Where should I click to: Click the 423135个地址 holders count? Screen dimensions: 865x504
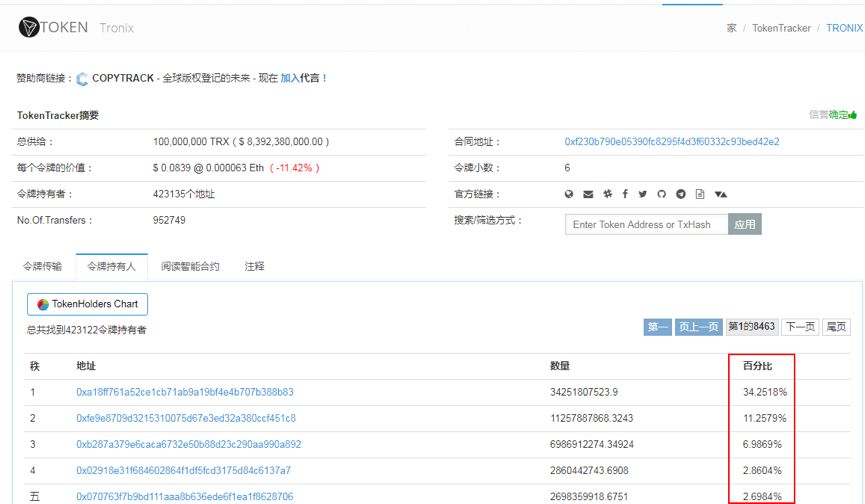click(x=184, y=194)
